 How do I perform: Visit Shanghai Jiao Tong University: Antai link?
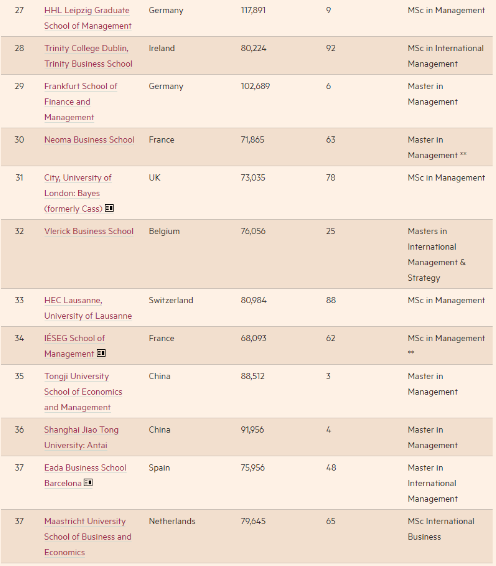pos(81,437)
